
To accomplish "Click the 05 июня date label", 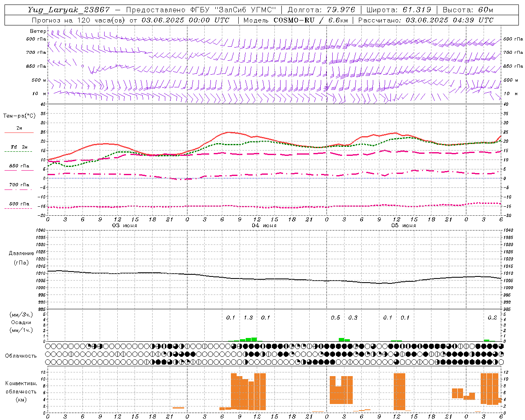I will (x=404, y=226).
